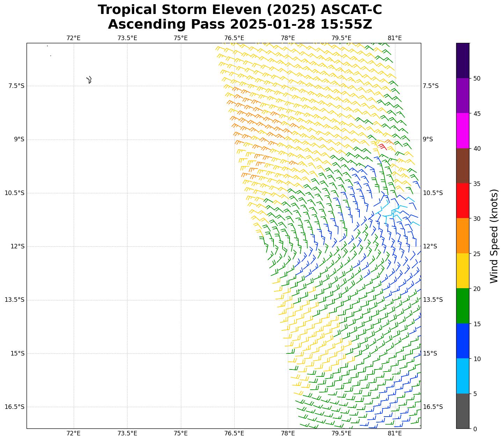The width and height of the screenshot is (504, 441).
Task: Pick the yellow 20-25 knot colorbar band
Action: (463, 271)
